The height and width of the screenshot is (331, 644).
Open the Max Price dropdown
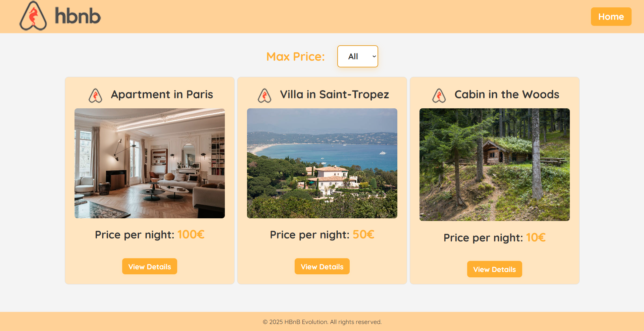click(357, 56)
